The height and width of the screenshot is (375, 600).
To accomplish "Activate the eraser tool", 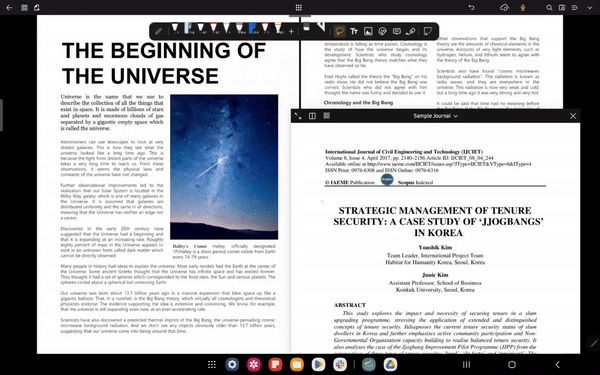I will 306,28.
